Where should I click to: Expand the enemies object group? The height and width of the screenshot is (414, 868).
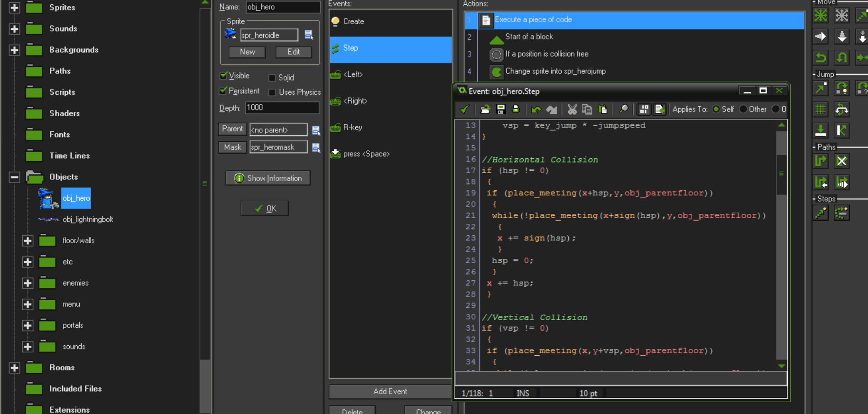pos(28,283)
